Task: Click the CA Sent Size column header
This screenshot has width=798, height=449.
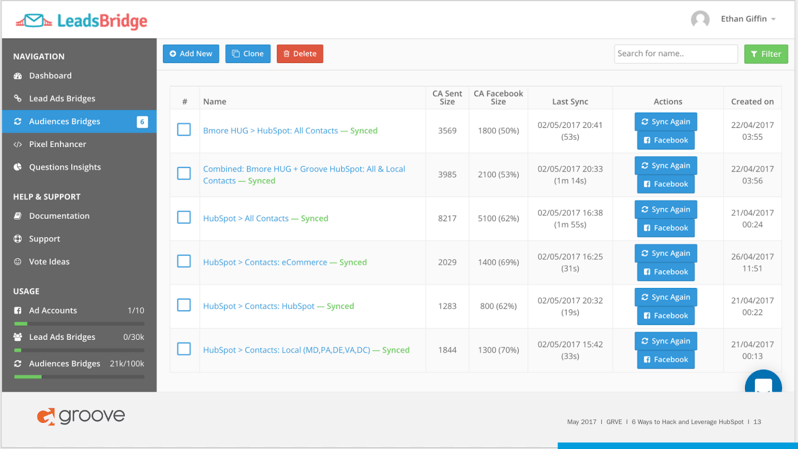Action: coord(447,98)
